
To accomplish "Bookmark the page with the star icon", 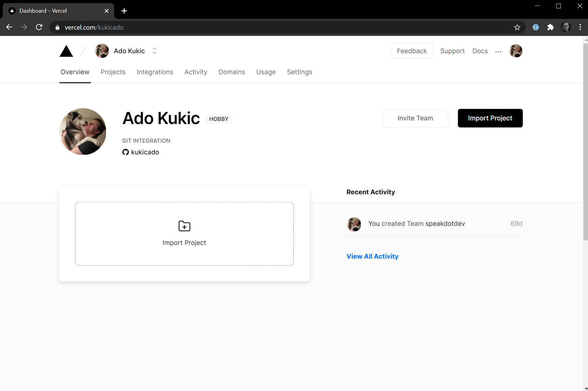I will pyautogui.click(x=517, y=27).
